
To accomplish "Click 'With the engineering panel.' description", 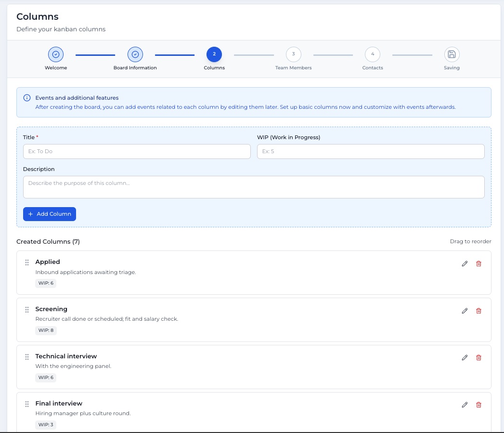I will tap(73, 366).
